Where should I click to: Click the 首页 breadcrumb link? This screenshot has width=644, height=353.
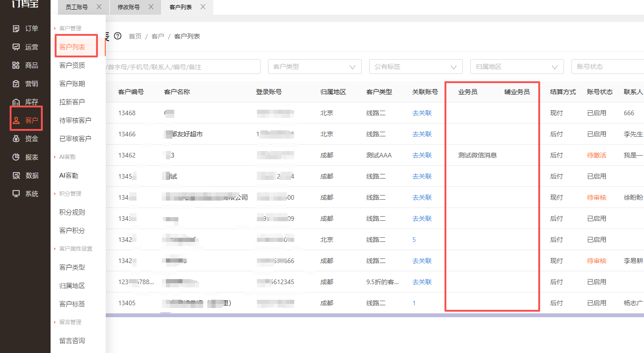[x=135, y=36]
